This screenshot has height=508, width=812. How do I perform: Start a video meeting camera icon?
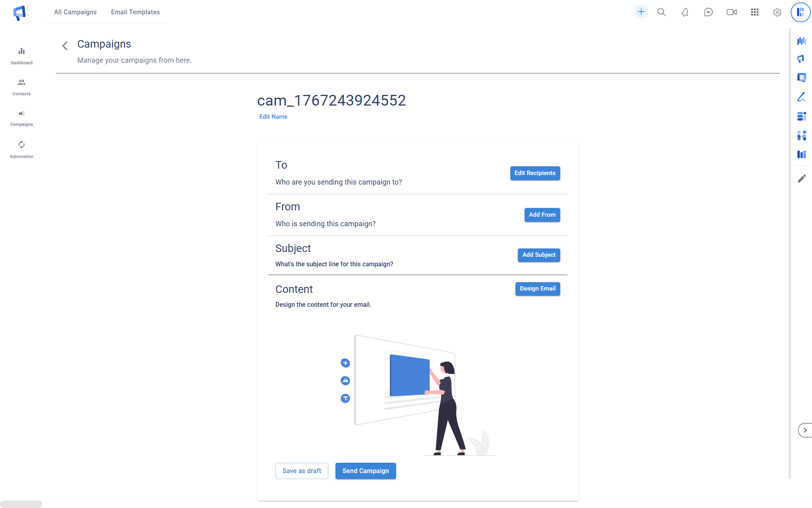tap(732, 12)
